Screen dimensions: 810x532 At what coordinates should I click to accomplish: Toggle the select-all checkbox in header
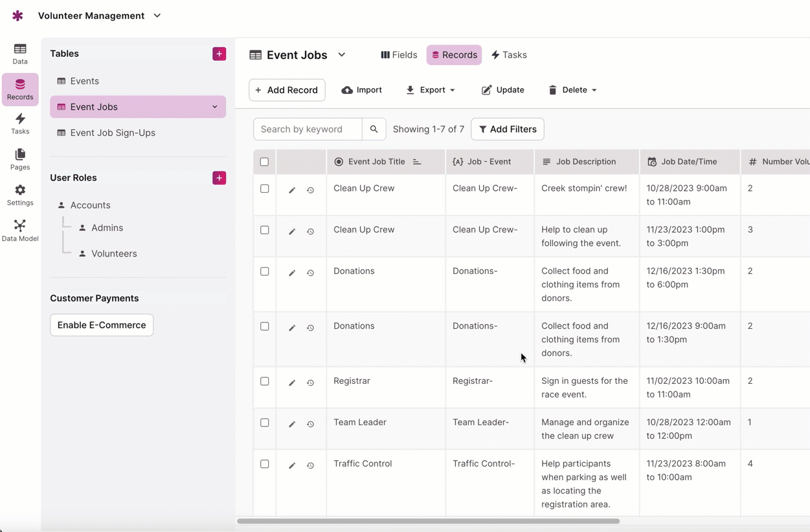coord(264,162)
